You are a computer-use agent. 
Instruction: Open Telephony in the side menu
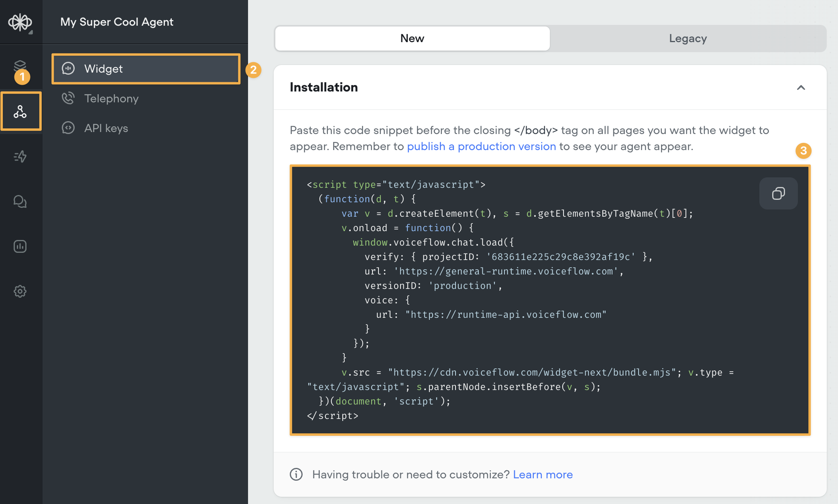111,98
